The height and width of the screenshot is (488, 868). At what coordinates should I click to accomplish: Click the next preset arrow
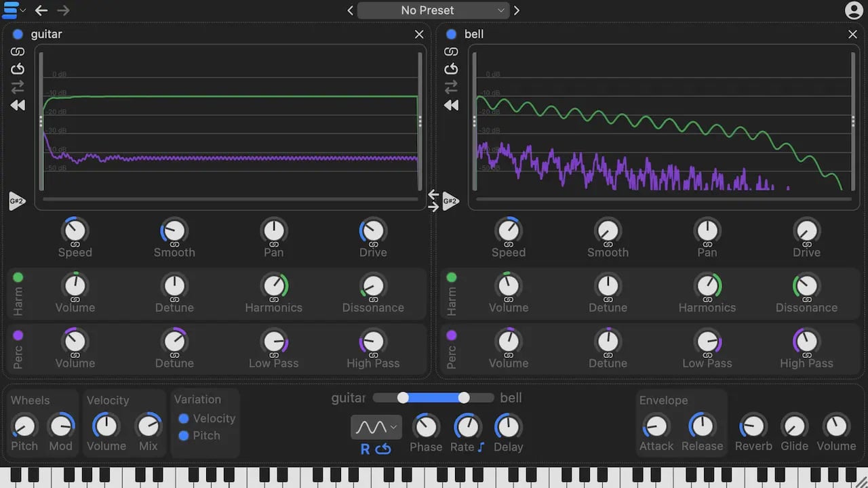516,10
